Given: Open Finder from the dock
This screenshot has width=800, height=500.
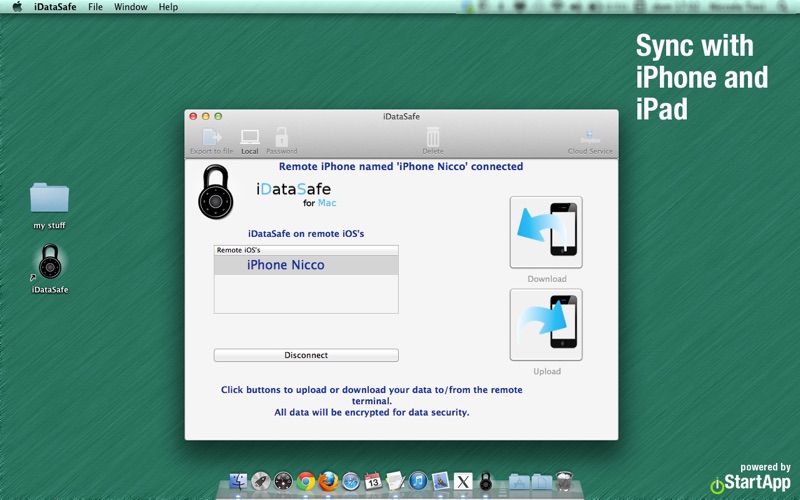Looking at the screenshot, I should (238, 481).
